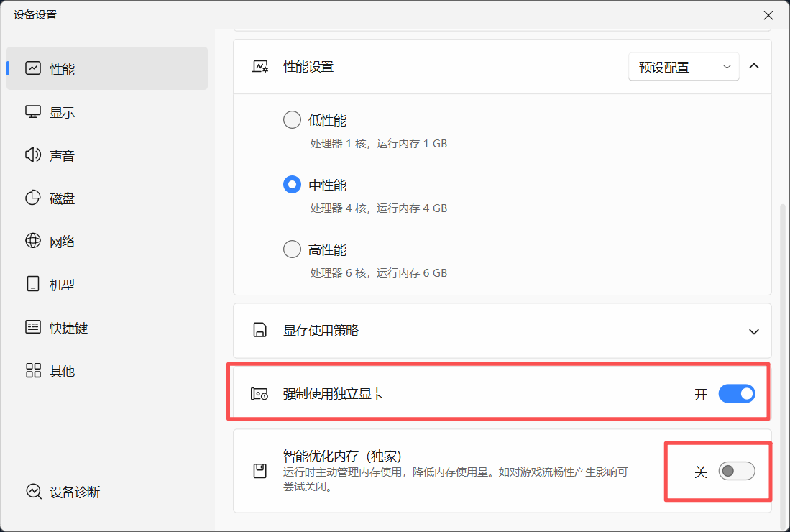Click the 性能设置 gear icon
Image resolution: width=790 pixels, height=532 pixels.
[x=260, y=66]
